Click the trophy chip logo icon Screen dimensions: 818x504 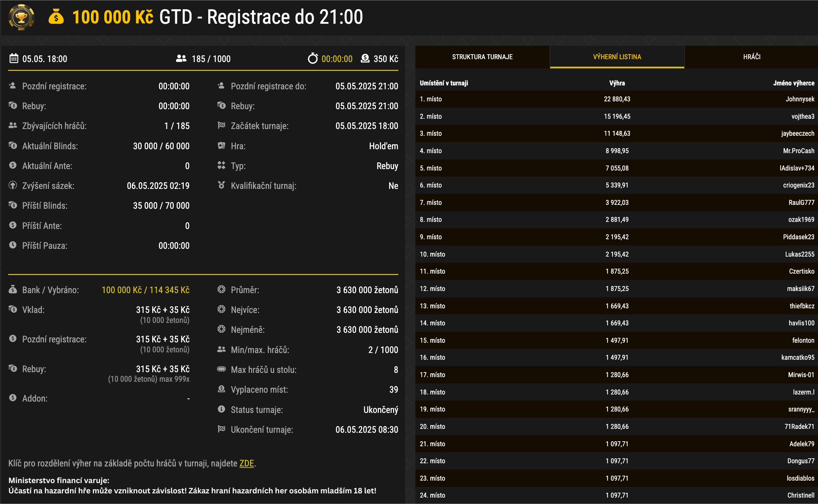[x=21, y=17]
